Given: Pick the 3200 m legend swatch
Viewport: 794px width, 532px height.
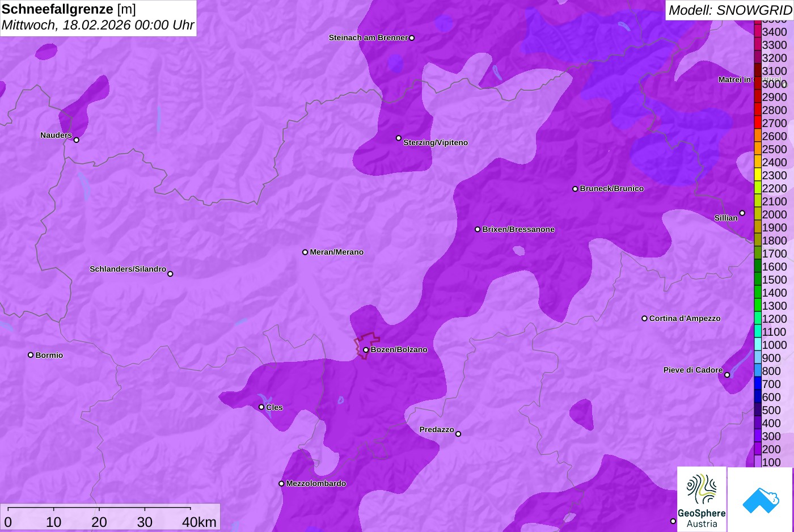Looking at the screenshot, I should pyautogui.click(x=757, y=58).
